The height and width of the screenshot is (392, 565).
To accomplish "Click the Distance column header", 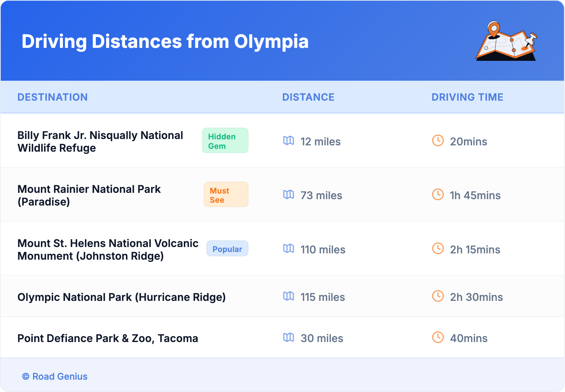I will [x=308, y=97].
